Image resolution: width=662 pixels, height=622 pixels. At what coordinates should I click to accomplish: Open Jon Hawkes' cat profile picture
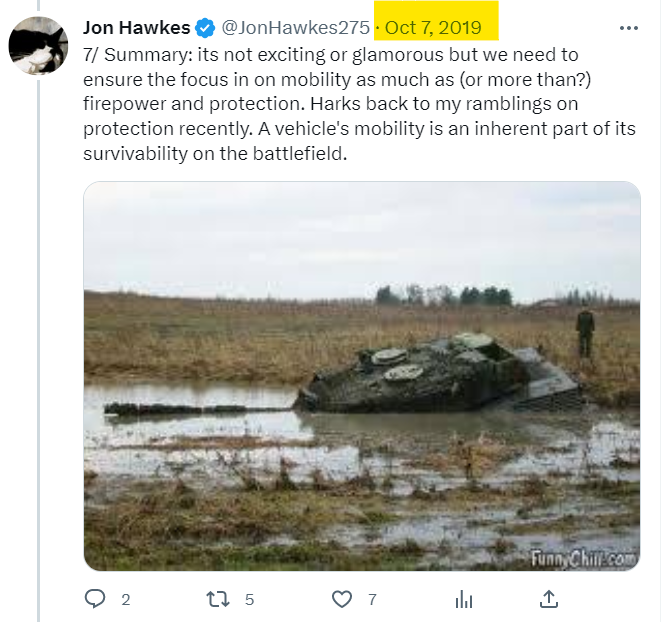[38, 46]
